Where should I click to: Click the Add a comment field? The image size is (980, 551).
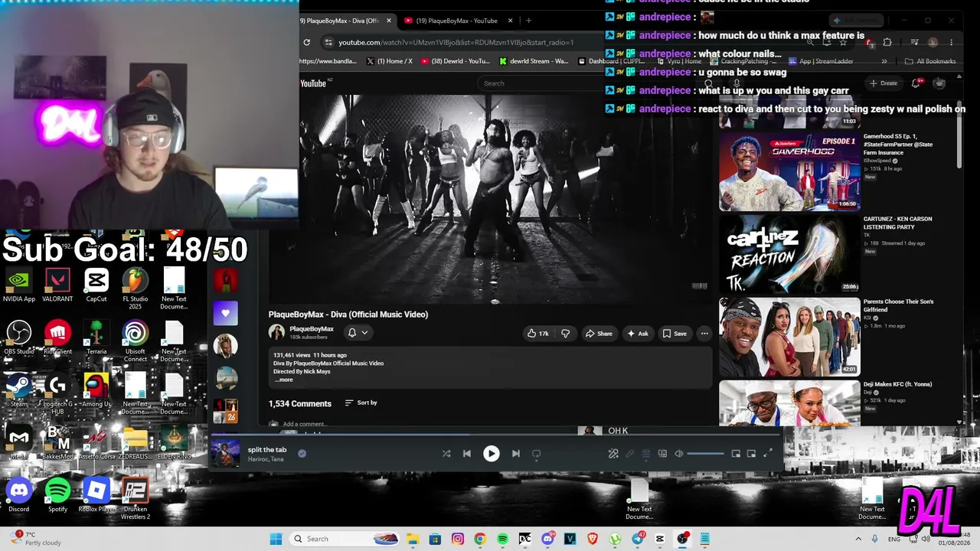304,424
